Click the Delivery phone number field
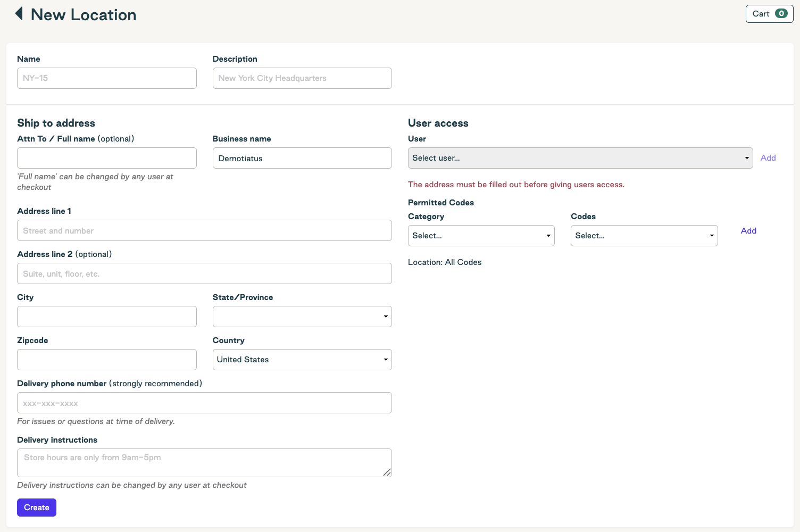Screen dimensions: 800x532 [x=204, y=403]
